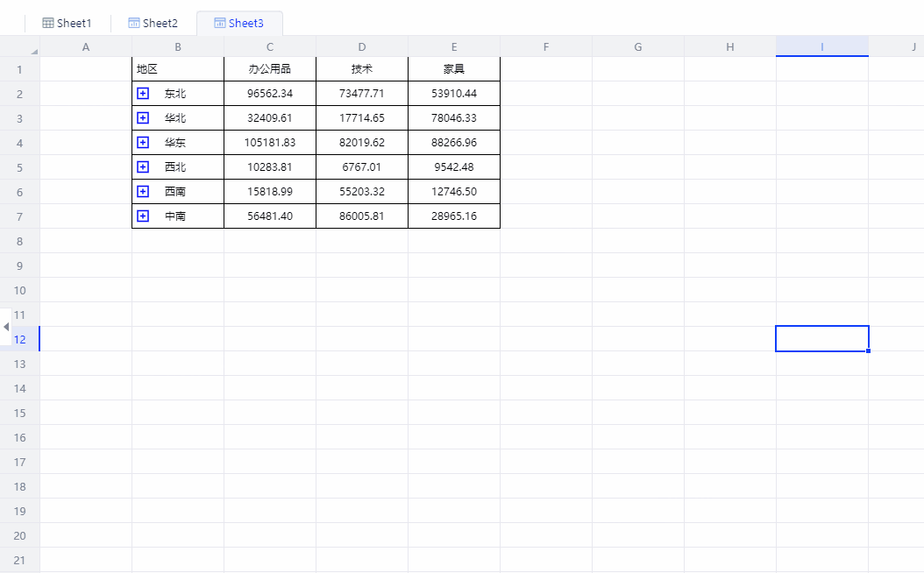The image size is (924, 573).
Task: Expand the 东北 row with its plus icon
Action: [143, 93]
